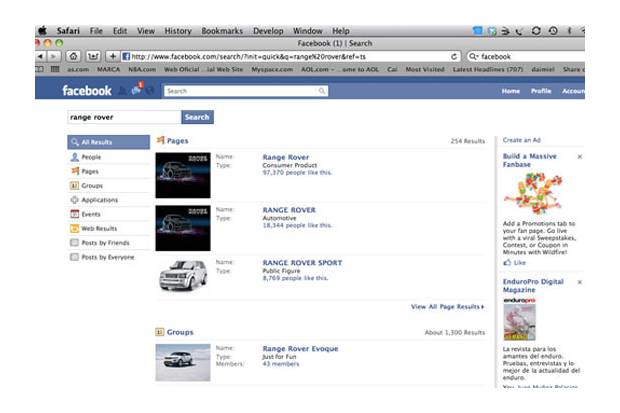Click View All Page Results
The width and height of the screenshot is (620, 413).
coord(447,307)
